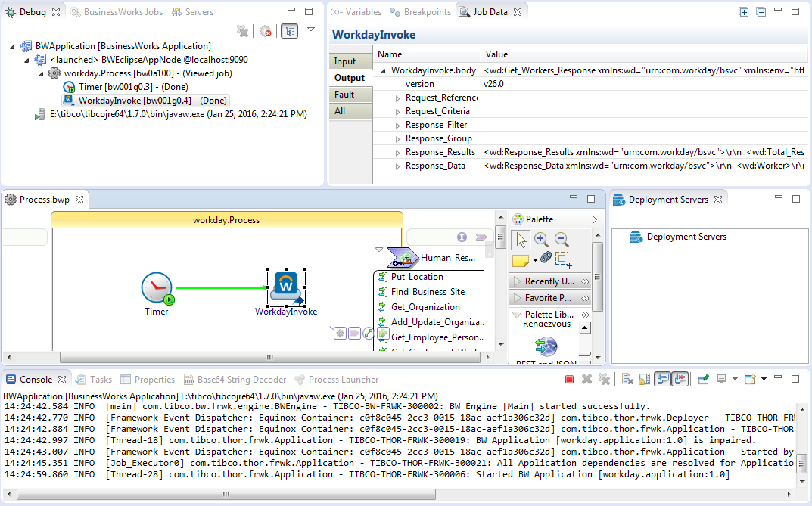Click Clear Console icon in Console toolbar
Screen dimensions: 812x506
tap(627, 379)
